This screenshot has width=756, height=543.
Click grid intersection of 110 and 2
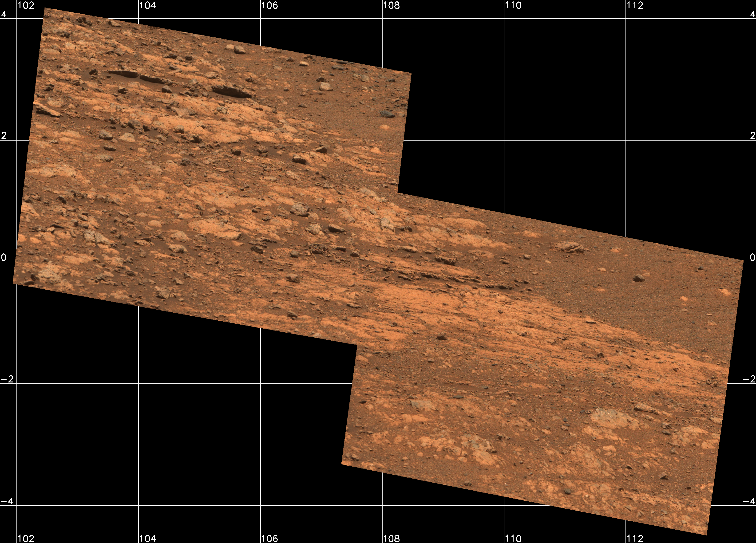[504, 140]
